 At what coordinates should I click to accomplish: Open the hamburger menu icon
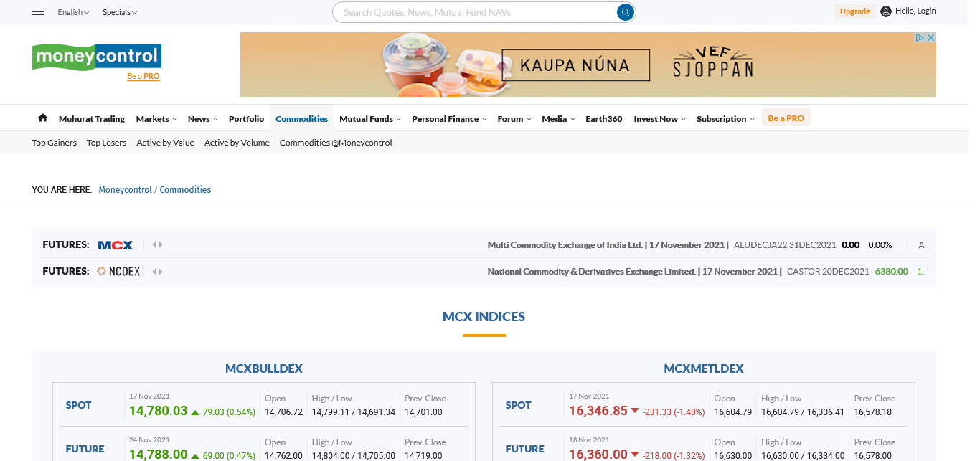click(39, 12)
